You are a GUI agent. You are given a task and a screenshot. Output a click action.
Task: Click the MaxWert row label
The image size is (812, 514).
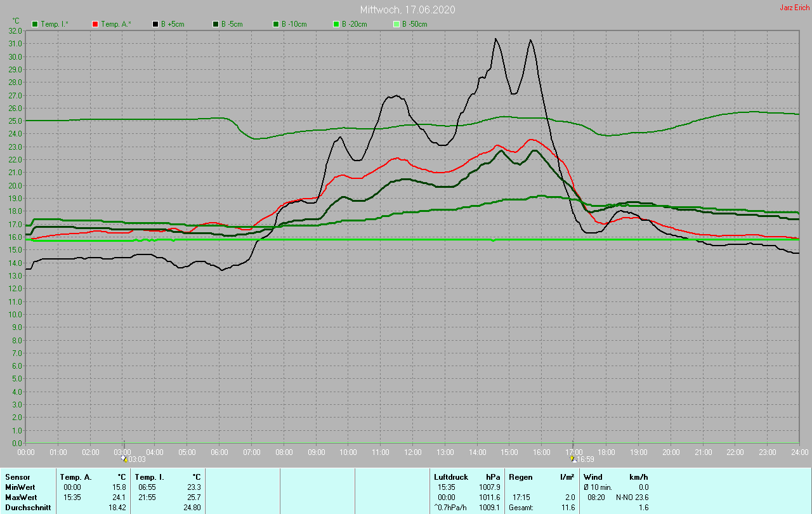point(20,497)
